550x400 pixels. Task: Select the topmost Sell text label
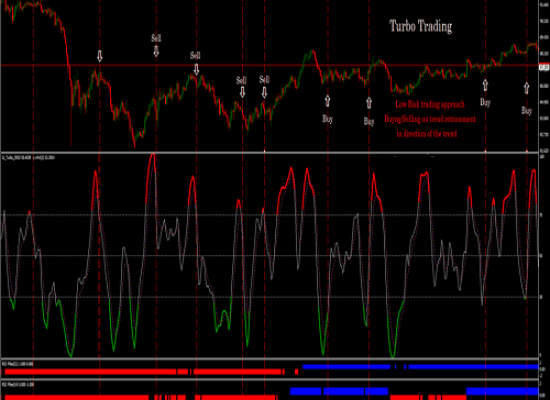point(156,38)
